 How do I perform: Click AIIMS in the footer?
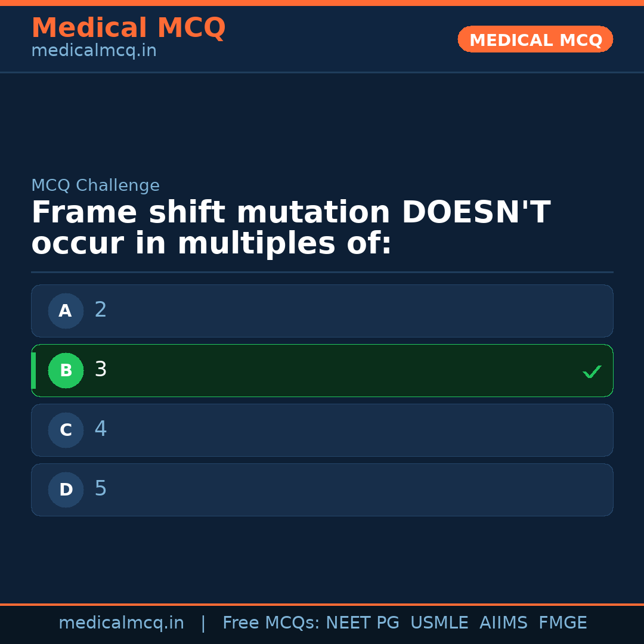coord(503,623)
